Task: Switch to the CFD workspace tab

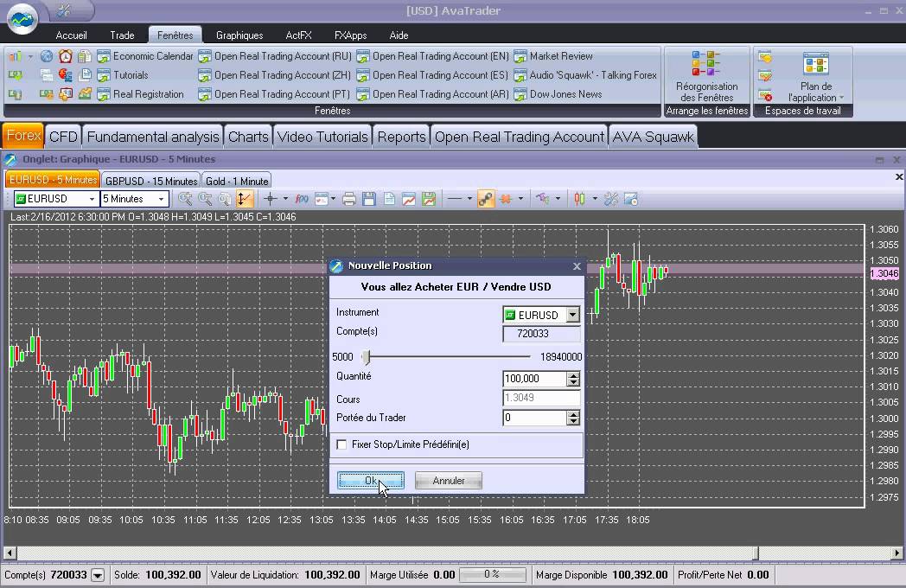Action: click(63, 137)
